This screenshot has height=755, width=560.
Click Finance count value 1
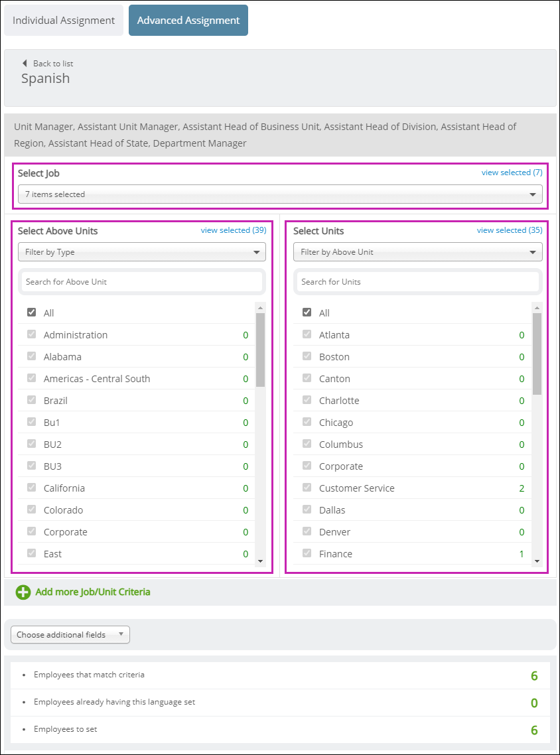tap(522, 554)
